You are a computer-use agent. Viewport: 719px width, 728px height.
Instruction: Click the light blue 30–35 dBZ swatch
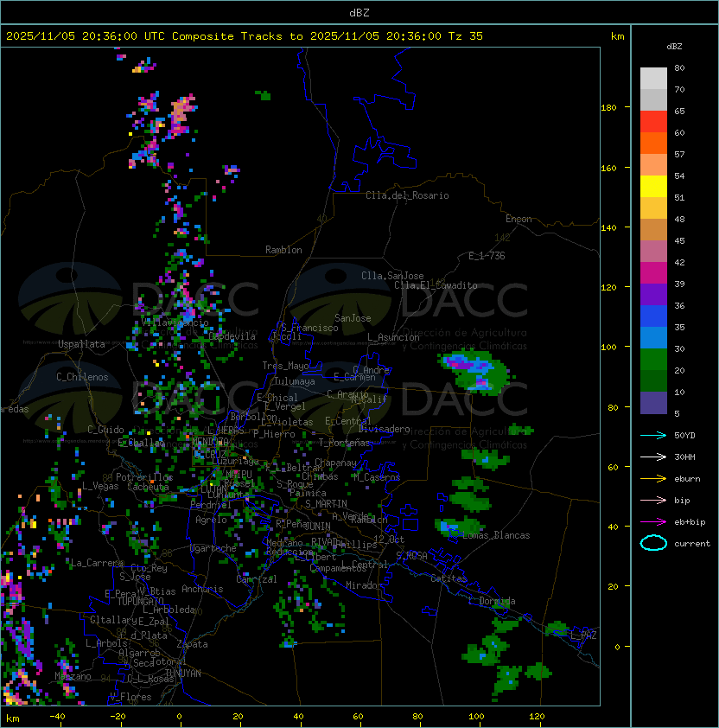tap(653, 337)
